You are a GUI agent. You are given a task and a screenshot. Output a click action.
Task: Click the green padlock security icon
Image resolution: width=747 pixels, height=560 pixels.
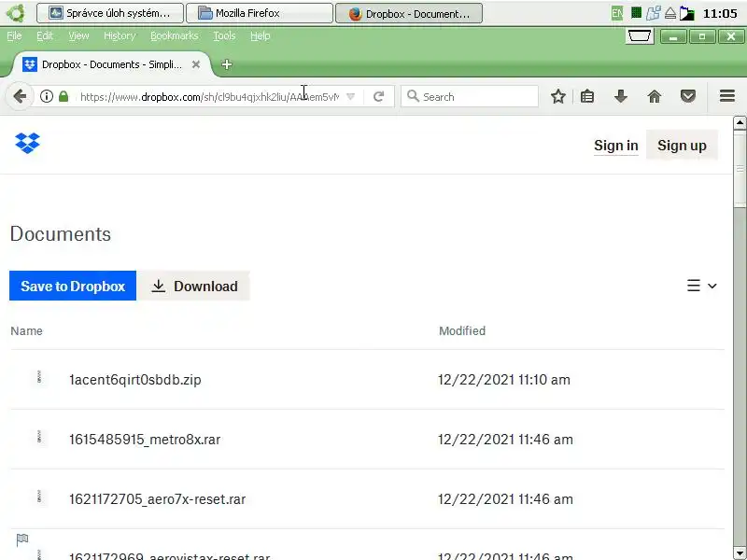tap(63, 97)
